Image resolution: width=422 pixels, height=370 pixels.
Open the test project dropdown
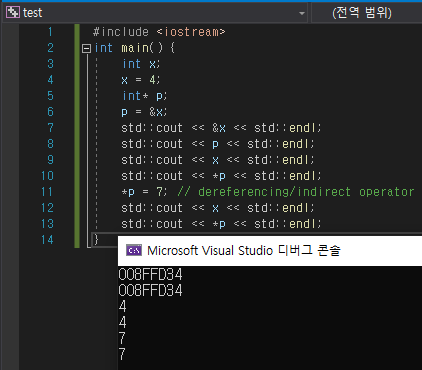coord(155,13)
